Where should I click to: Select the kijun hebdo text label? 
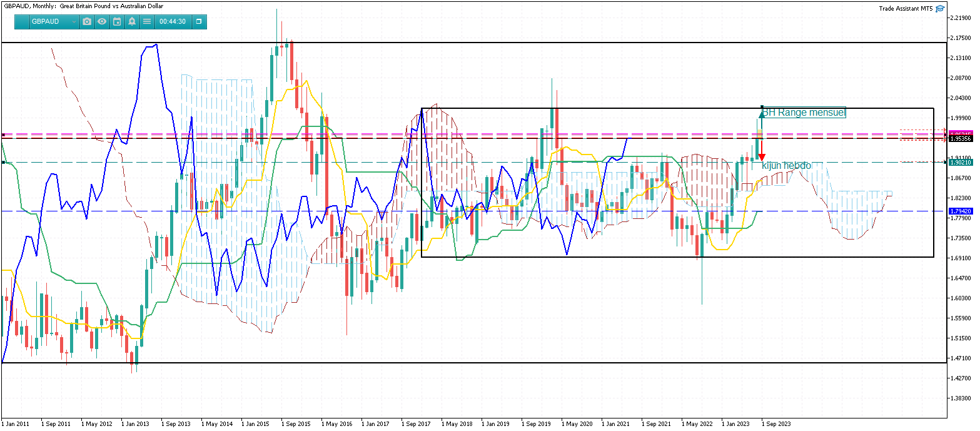point(786,166)
